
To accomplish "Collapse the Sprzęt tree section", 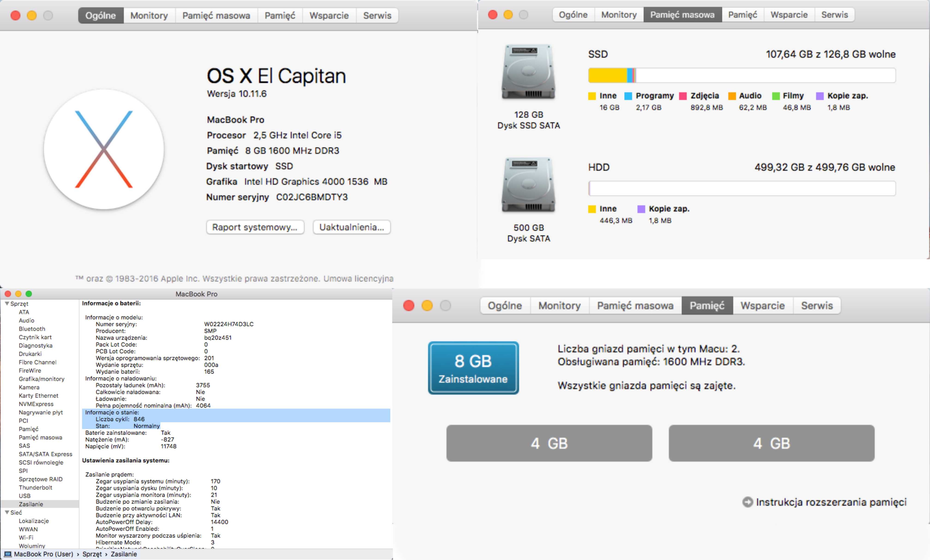I will [x=7, y=304].
